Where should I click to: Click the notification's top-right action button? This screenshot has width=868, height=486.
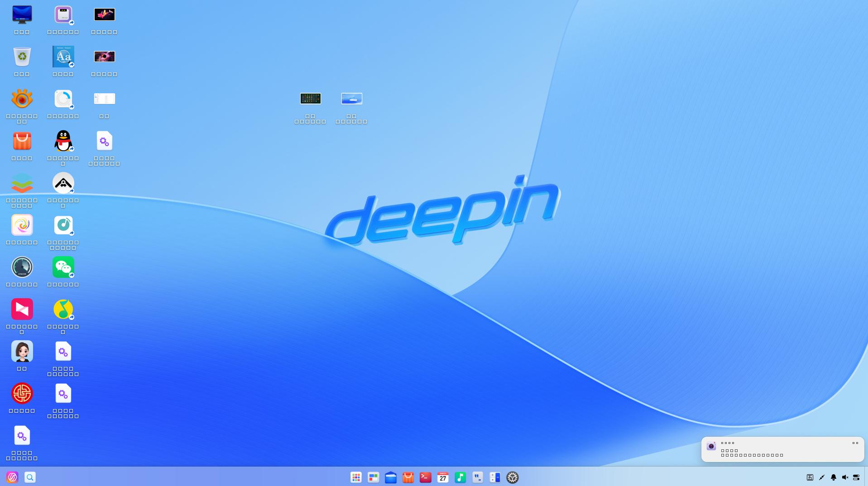(x=855, y=443)
